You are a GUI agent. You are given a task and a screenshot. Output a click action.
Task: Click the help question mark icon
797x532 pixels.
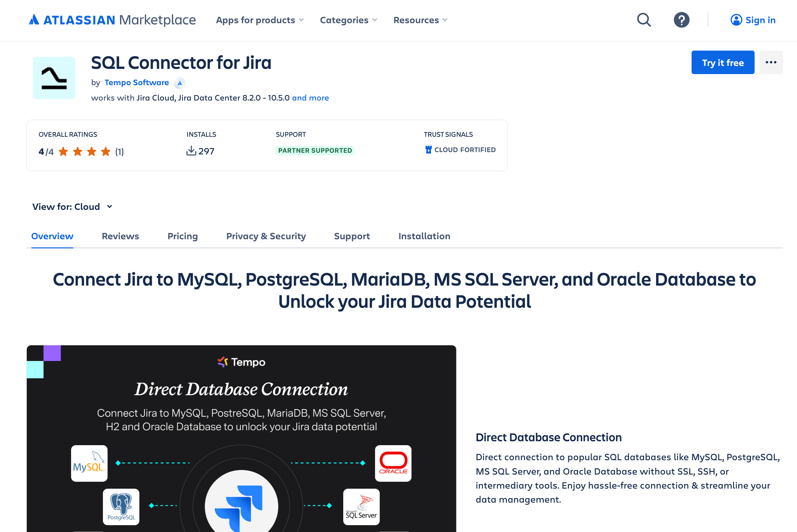[x=681, y=20]
